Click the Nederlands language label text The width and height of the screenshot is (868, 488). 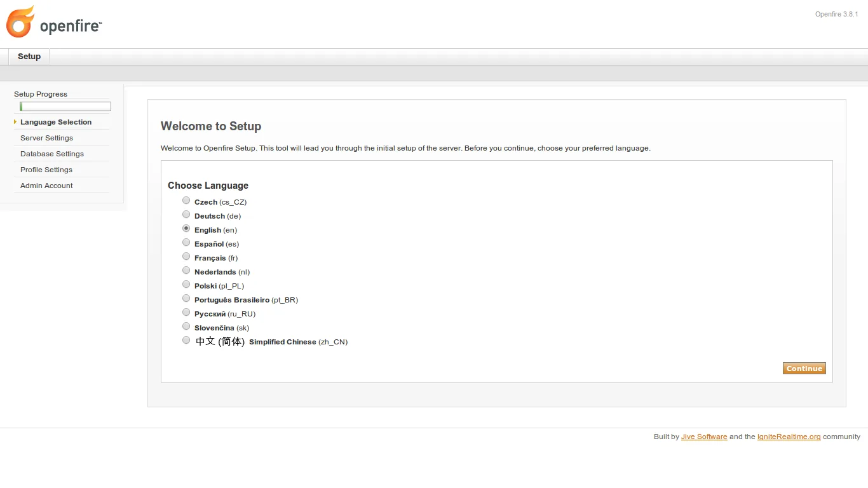click(222, 272)
